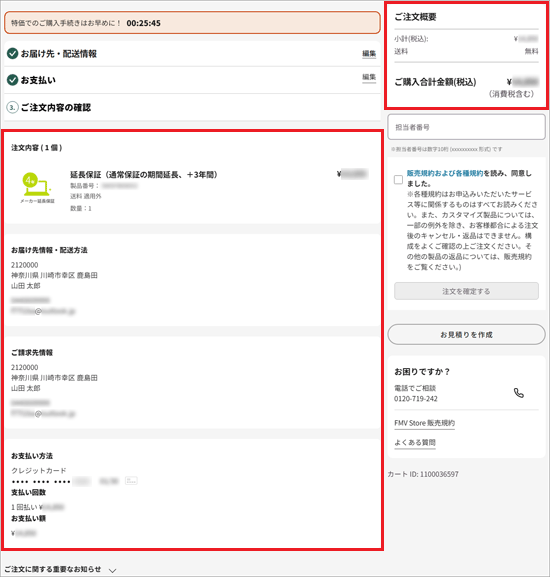Tick the 販売規約 agreement checkbox

click(398, 180)
